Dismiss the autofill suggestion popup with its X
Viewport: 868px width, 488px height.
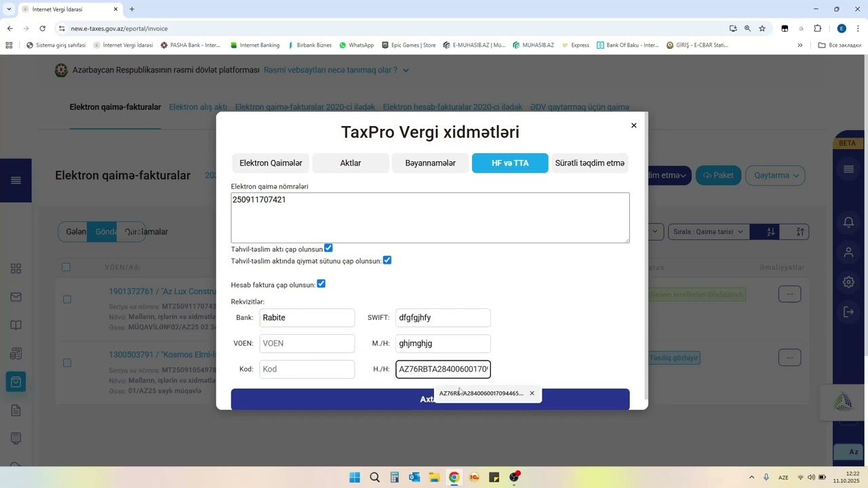coord(532,393)
